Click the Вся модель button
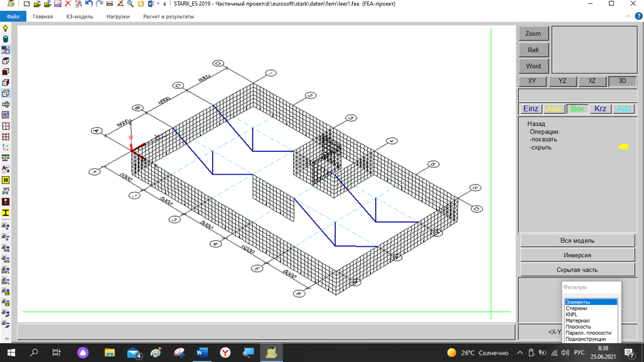 click(x=577, y=241)
